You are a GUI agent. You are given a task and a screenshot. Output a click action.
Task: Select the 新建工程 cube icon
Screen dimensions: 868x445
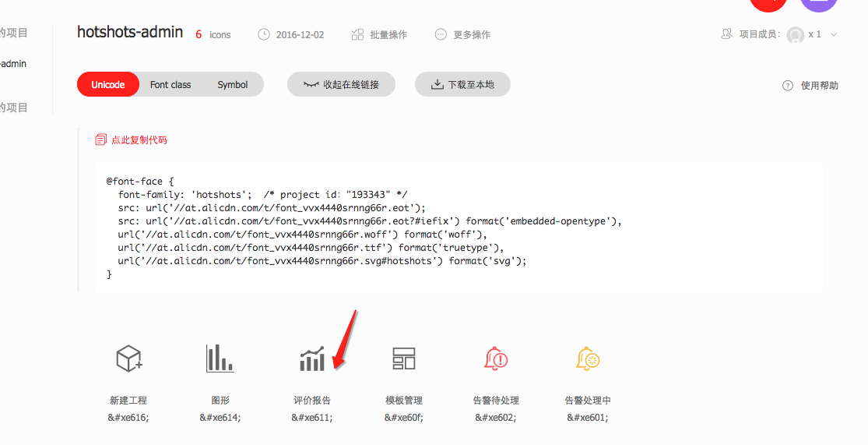(129, 358)
